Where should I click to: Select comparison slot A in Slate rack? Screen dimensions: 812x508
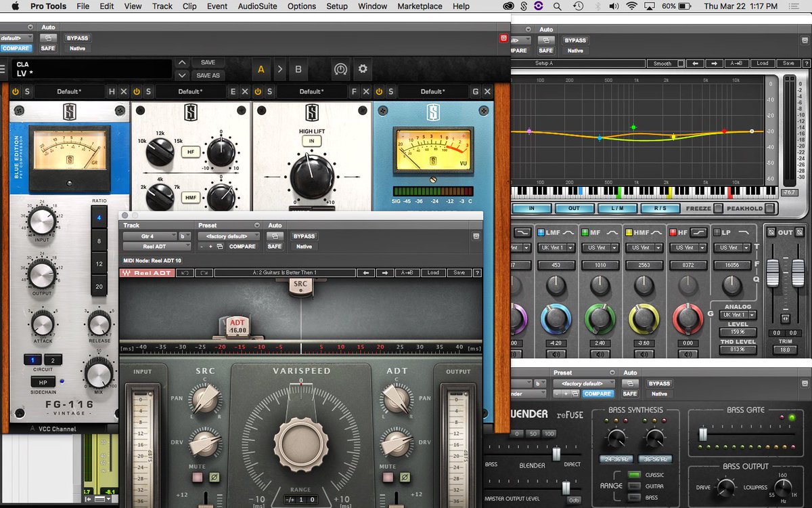click(261, 69)
